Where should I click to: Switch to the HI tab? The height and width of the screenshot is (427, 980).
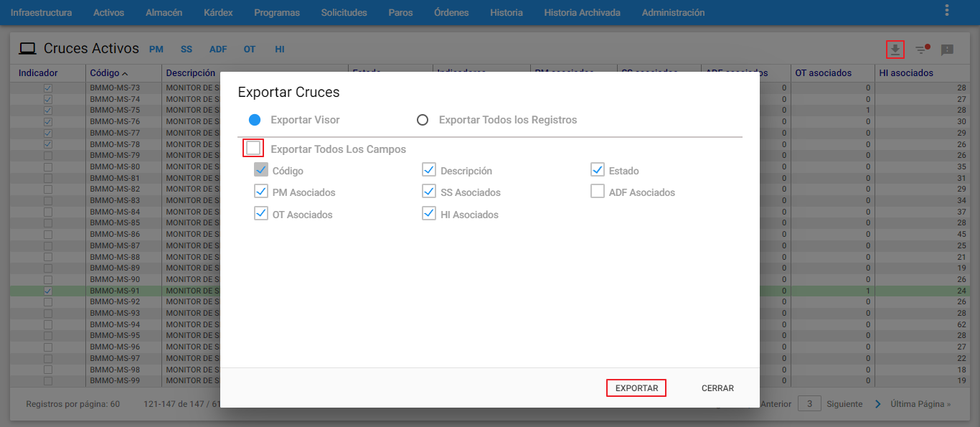click(280, 50)
